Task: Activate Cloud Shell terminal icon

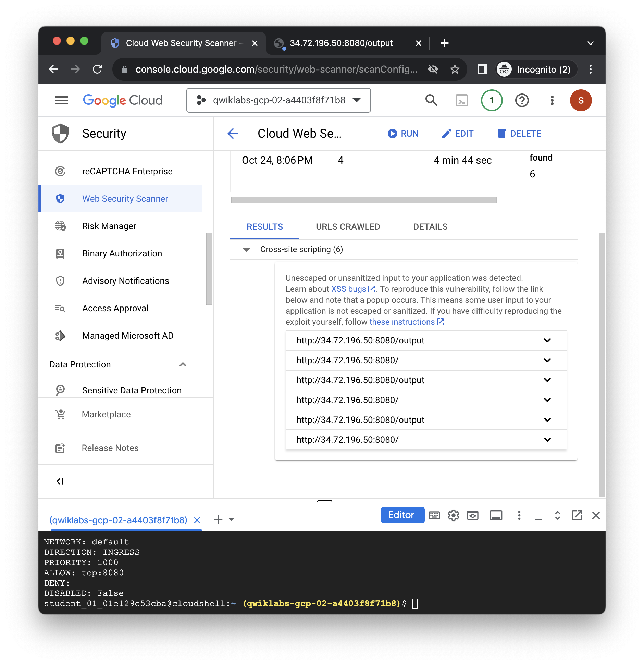Action: (461, 100)
